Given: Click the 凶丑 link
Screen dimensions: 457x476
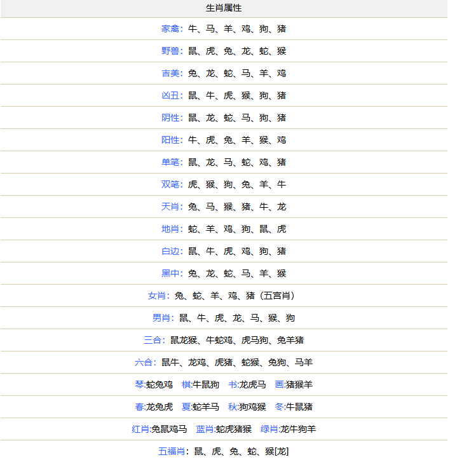Looking at the screenshot, I should pos(171,95).
